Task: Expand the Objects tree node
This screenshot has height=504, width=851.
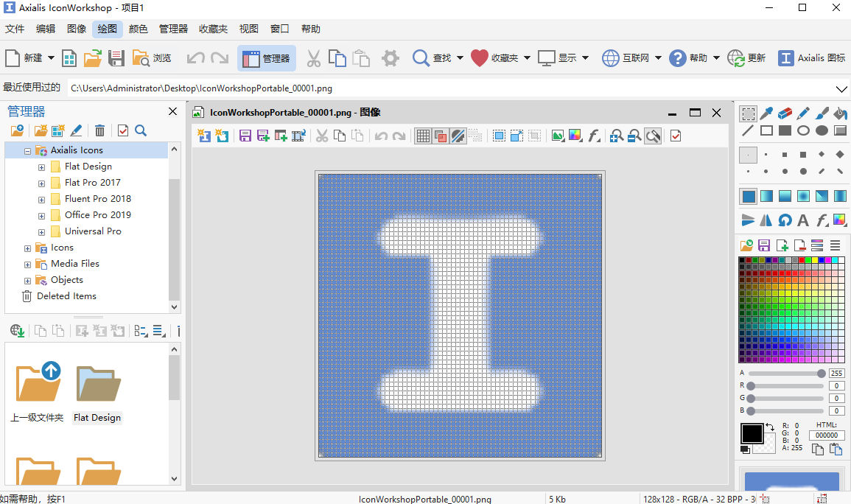Action: tap(27, 281)
